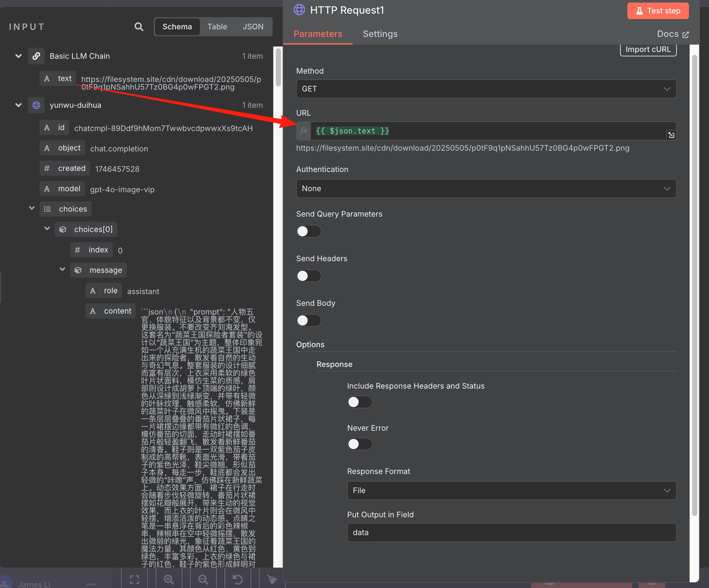Click the Basic LLM Chain link icon
This screenshot has height=588, width=709.
[36, 56]
